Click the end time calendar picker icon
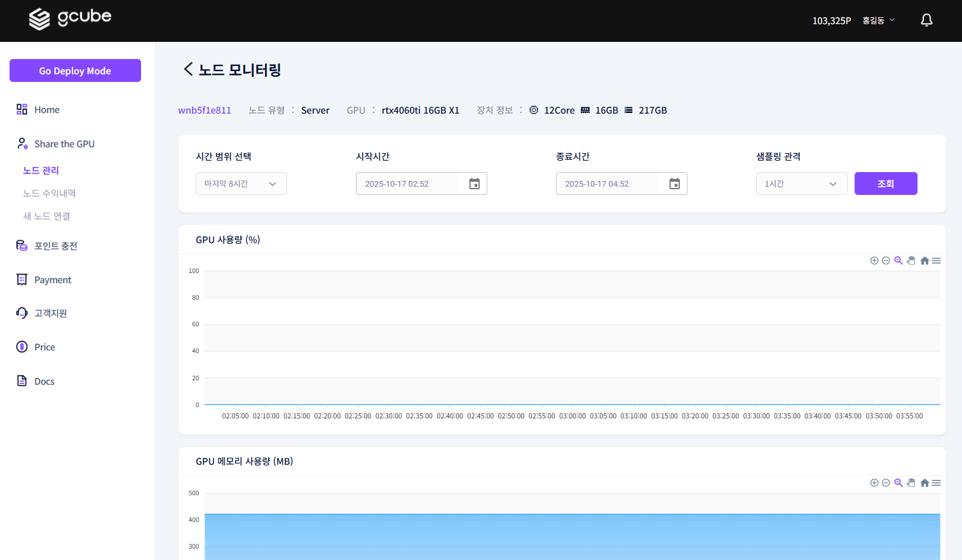Screen dimensions: 962x560 tap(674, 183)
